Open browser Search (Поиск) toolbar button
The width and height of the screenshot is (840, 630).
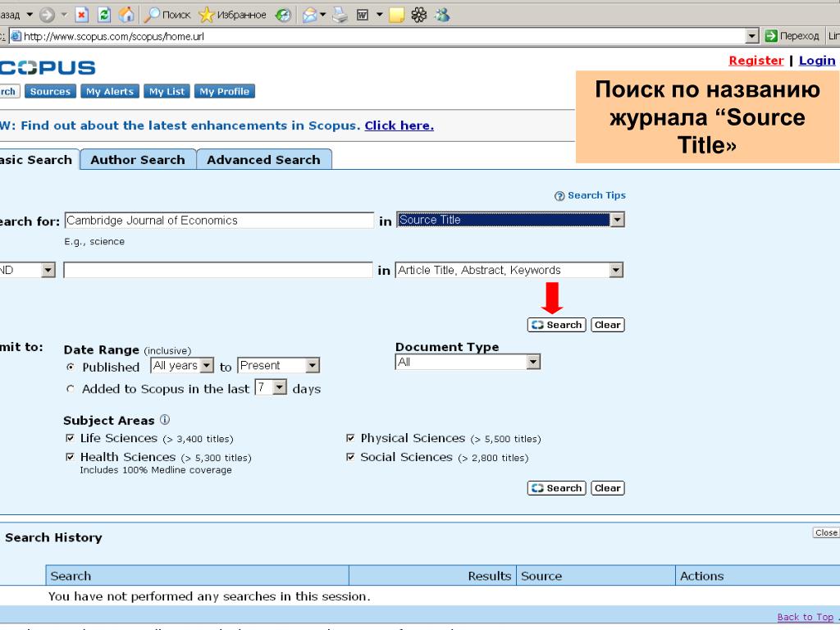167,15
